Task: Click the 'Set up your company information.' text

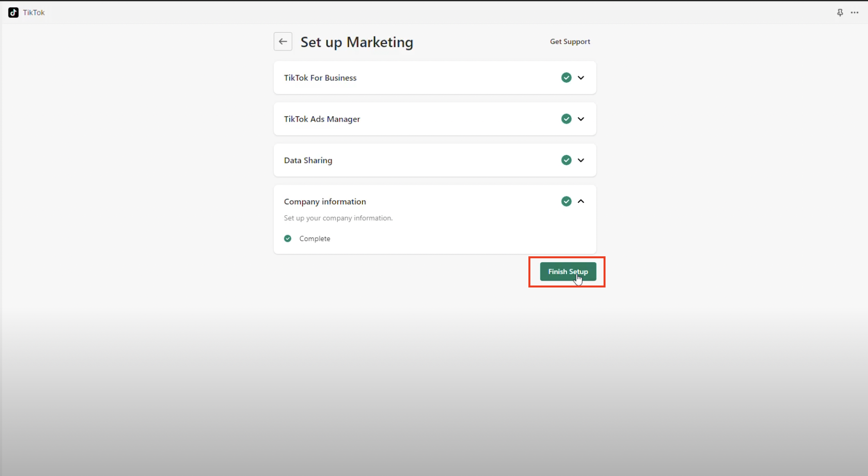Action: tap(338, 218)
